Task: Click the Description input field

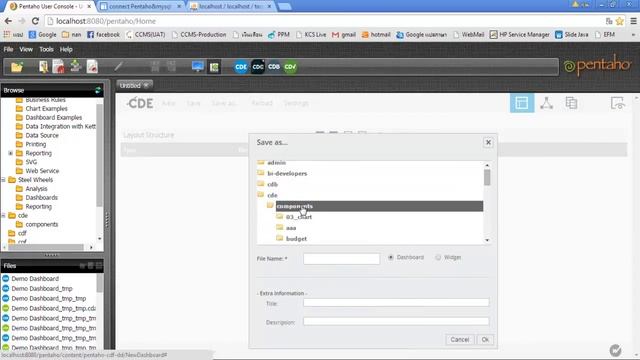Action: tap(396, 321)
